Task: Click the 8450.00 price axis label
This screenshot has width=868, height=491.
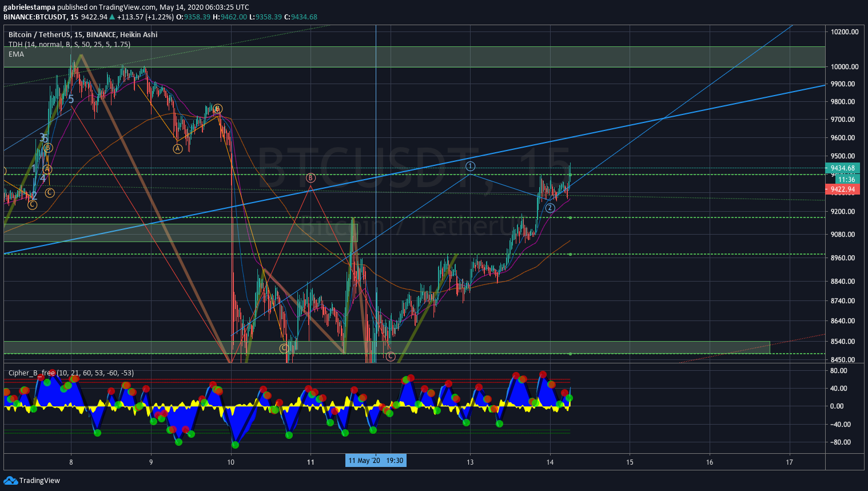Action: (x=843, y=360)
